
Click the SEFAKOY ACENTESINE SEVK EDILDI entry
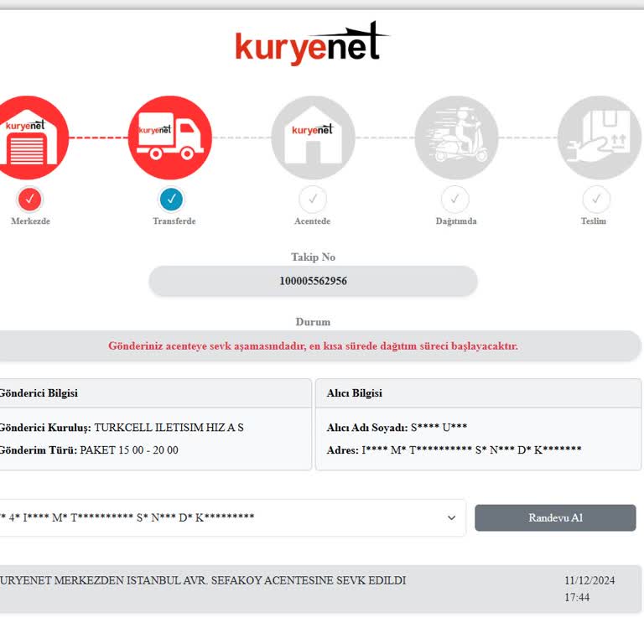202,580
